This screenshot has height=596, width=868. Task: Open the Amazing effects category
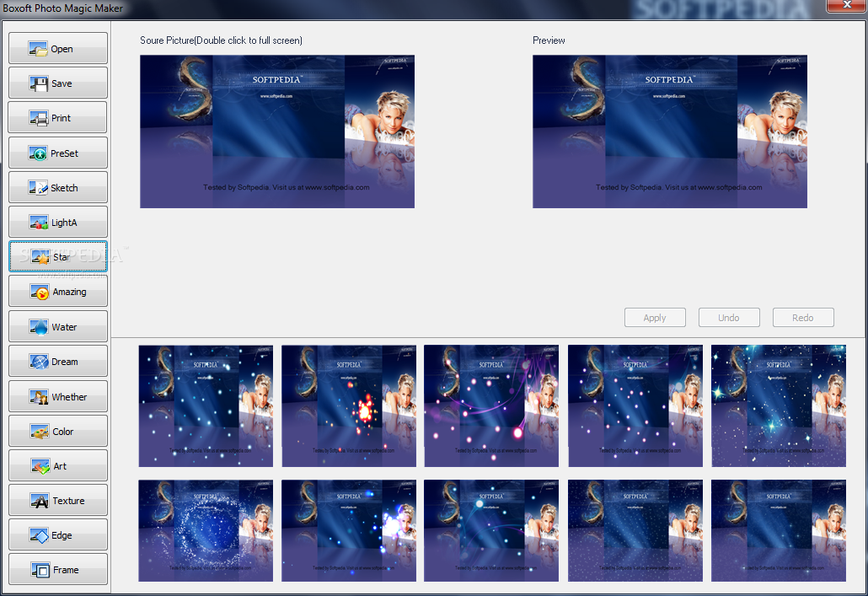tap(58, 292)
